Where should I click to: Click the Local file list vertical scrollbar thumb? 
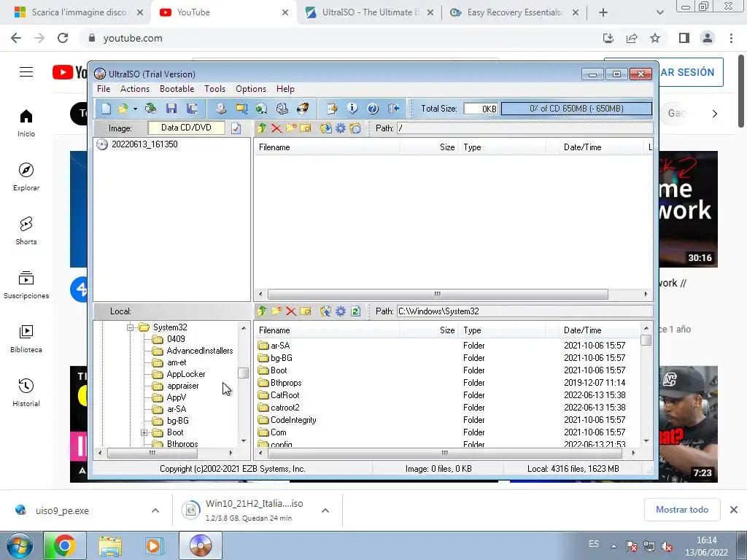pyautogui.click(x=646, y=340)
